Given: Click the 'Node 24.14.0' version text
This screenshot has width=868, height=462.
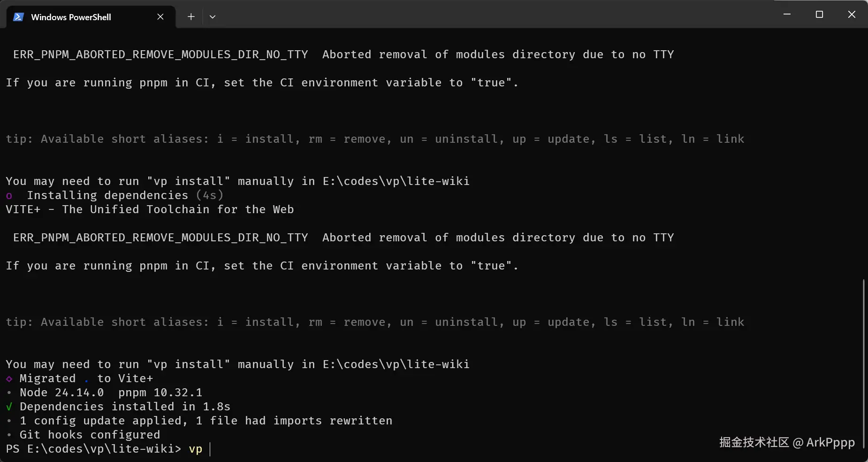Looking at the screenshot, I should (x=61, y=393).
